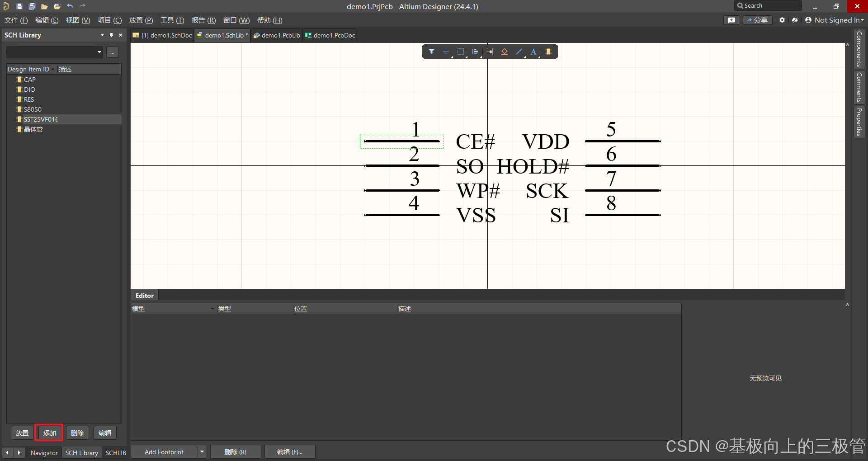Screen dimensions: 868x461
Task: Select the Selection Filter funnel tool
Action: coord(432,52)
